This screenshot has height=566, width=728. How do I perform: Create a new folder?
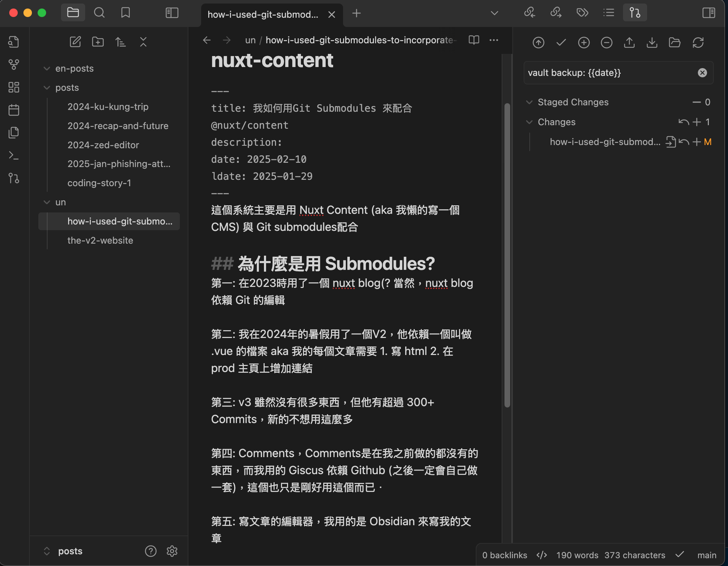coord(98,42)
